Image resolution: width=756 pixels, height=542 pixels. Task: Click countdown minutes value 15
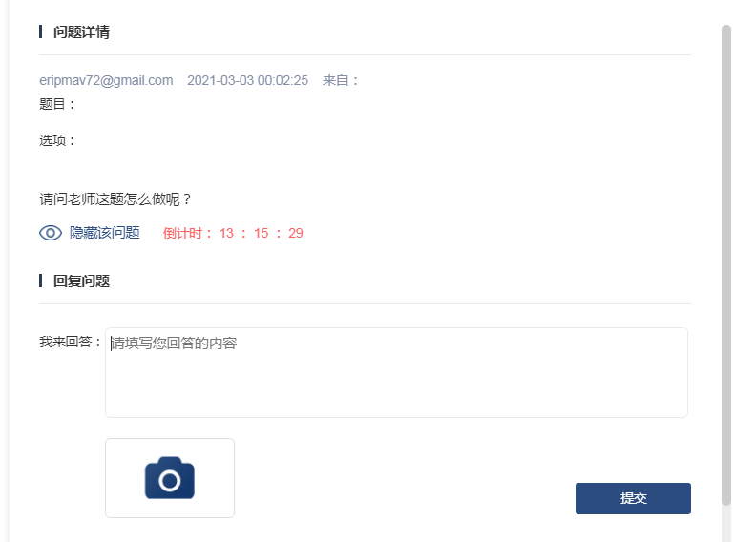[x=262, y=233]
